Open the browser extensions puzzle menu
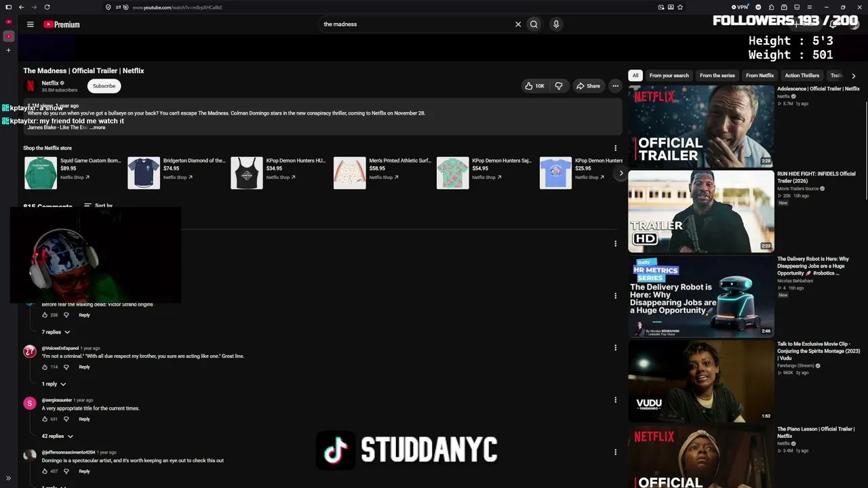Viewport: 868px width, 488px height. 771,7
